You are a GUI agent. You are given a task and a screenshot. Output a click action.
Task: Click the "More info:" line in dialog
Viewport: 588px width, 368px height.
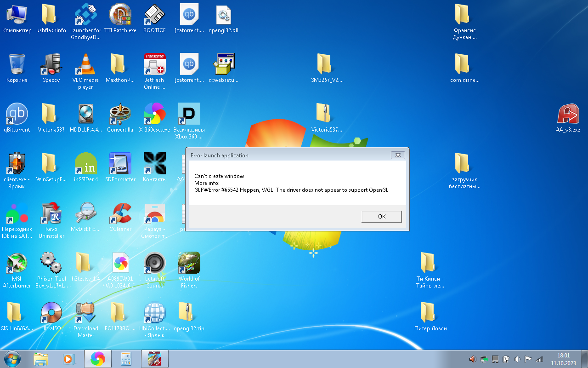click(x=207, y=183)
